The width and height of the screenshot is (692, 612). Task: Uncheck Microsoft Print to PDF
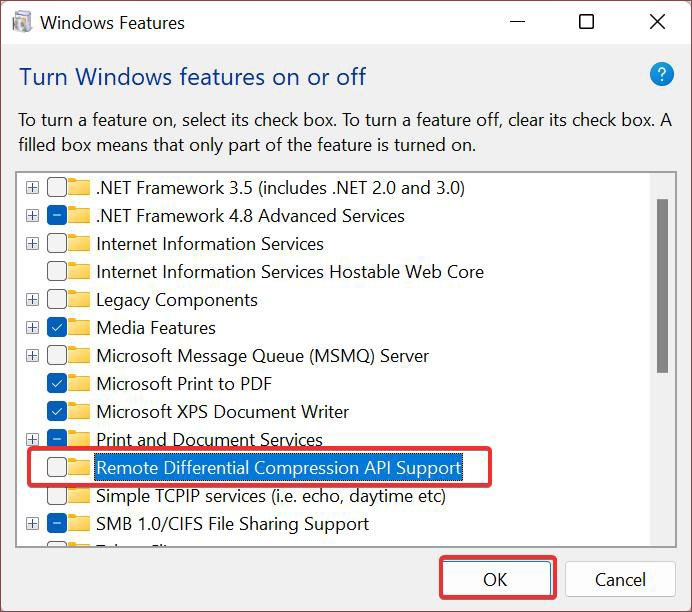(x=57, y=383)
